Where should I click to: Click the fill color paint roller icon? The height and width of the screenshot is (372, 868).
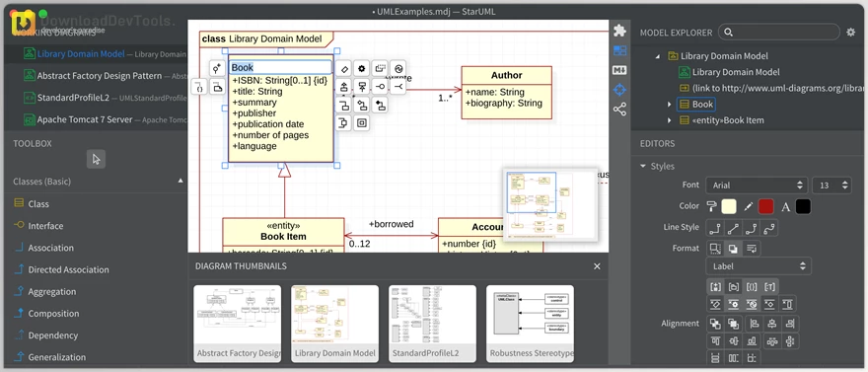point(712,206)
